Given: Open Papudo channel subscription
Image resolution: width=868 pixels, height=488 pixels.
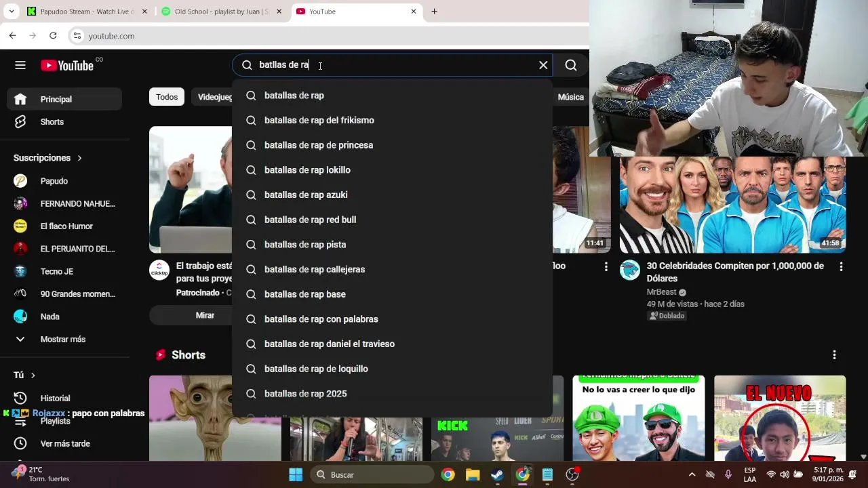Looking at the screenshot, I should tap(65, 181).
